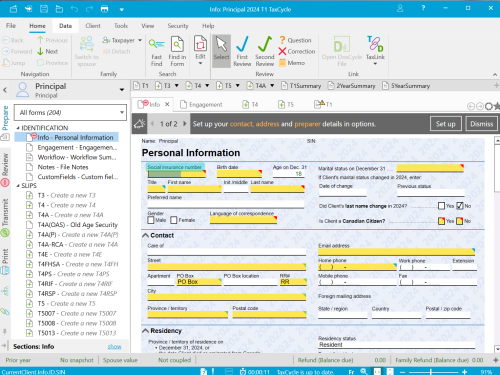Switch to the T1 form tab with warning

323,104
